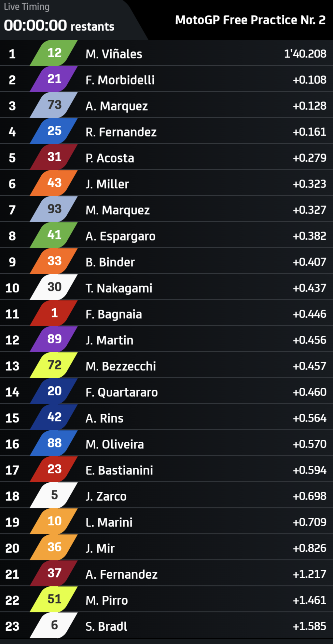Select MotoGP Free Practice Nr. 2 header
The image size is (333, 644).
click(x=250, y=20)
